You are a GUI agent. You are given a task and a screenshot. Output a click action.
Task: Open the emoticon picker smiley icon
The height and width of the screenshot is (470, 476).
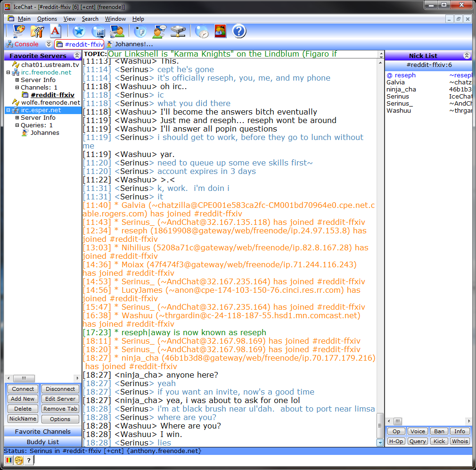[x=19, y=461]
